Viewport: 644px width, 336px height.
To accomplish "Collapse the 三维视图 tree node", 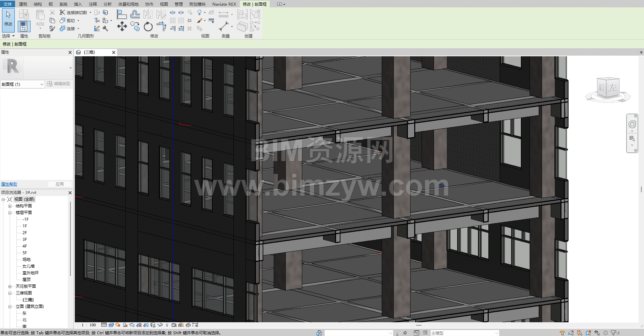I will point(10,293).
